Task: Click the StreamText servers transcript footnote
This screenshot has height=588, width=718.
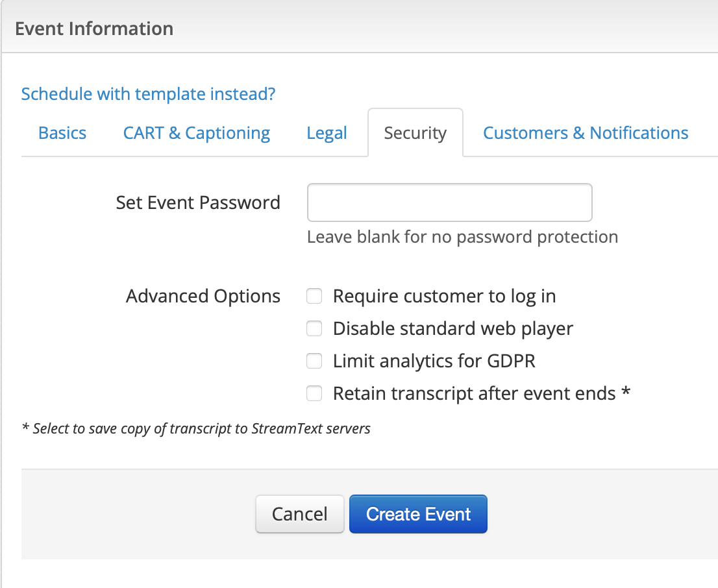Action: tap(196, 428)
